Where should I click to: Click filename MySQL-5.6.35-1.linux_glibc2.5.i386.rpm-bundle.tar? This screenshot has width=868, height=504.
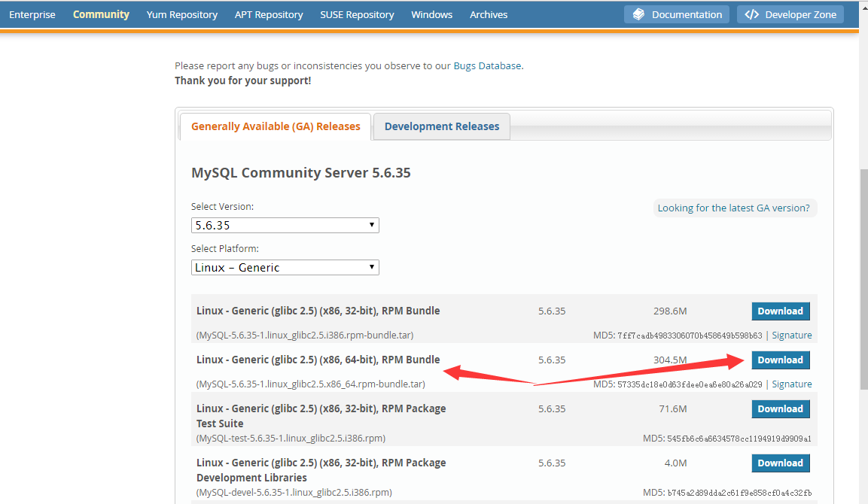[x=304, y=335]
